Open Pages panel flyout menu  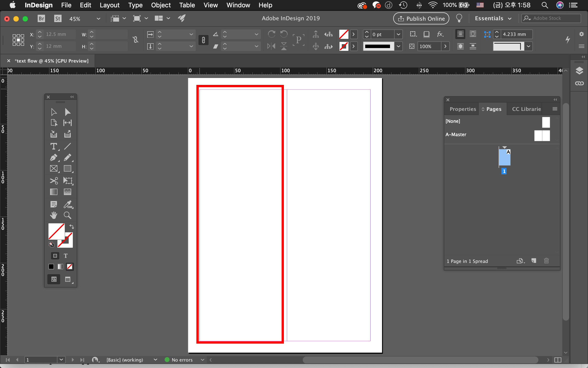pyautogui.click(x=555, y=109)
